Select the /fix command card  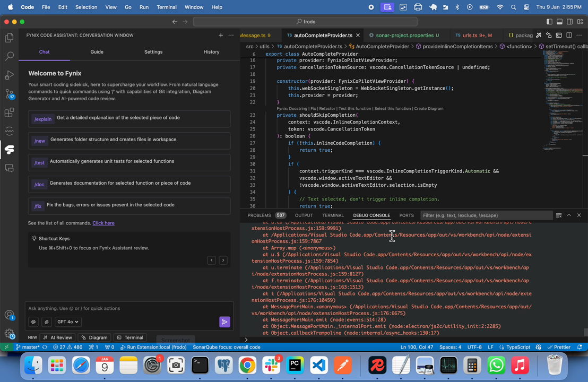pos(129,206)
